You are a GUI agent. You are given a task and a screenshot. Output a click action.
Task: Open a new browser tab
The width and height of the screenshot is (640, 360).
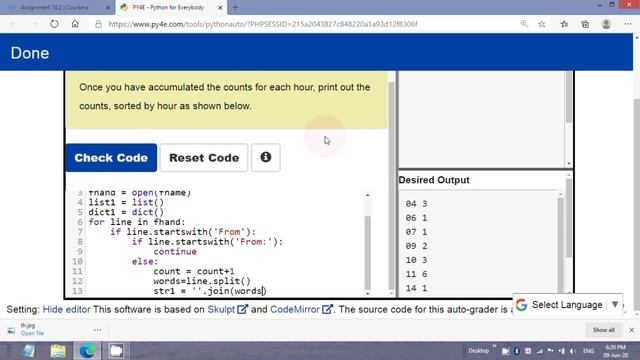tap(235, 7)
